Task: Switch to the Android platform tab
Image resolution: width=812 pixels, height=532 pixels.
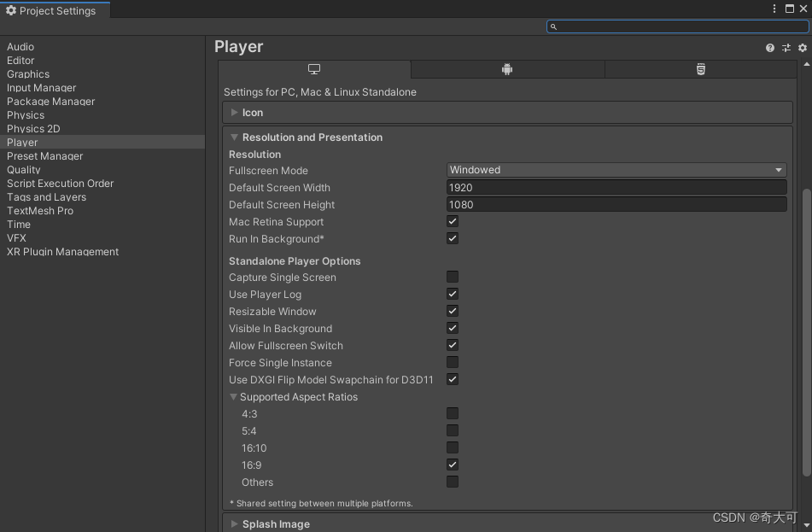Action: pos(507,69)
